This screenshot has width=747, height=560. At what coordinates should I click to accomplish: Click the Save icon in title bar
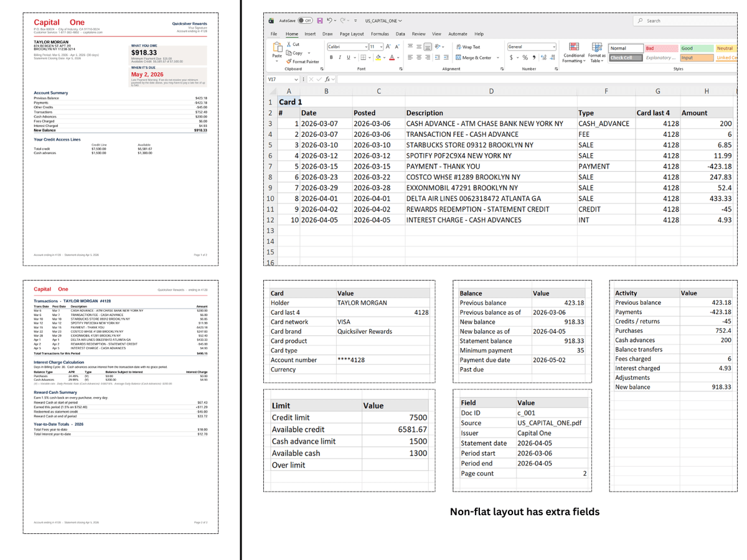coord(320,21)
